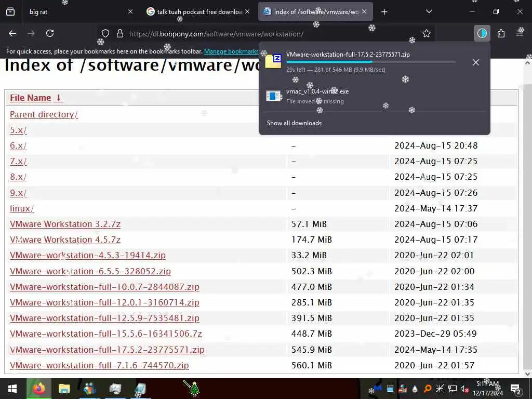The width and height of the screenshot is (532, 399).
Task: Click VMware-workstation-full-17.5.2-23775571.zip link in listing
Action: click(x=107, y=350)
